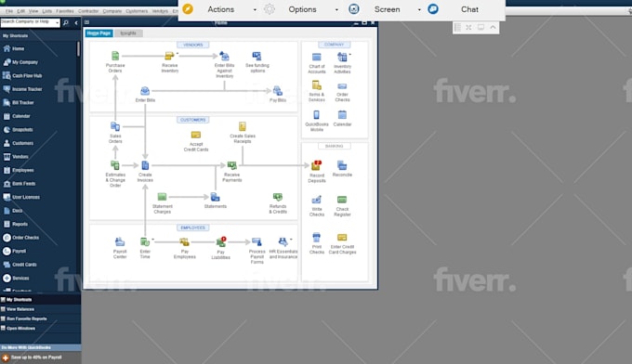The height and width of the screenshot is (364, 632).
Task: Click Calendar icon in Company panel
Action: 342,115
